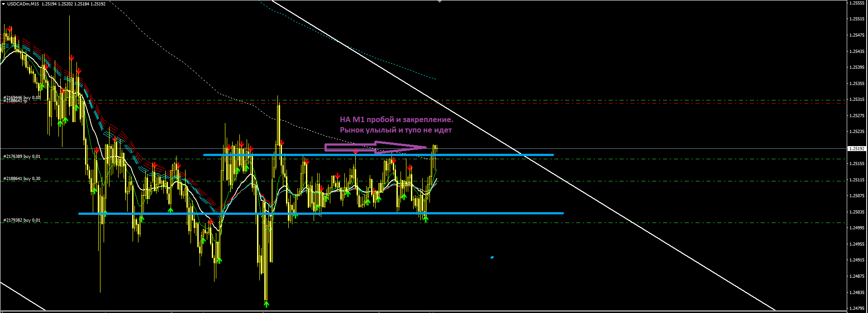This screenshot has height=313, width=868.
Task: Select the text label 'НА М1 пробой и закрепление.'
Action: tap(396, 119)
